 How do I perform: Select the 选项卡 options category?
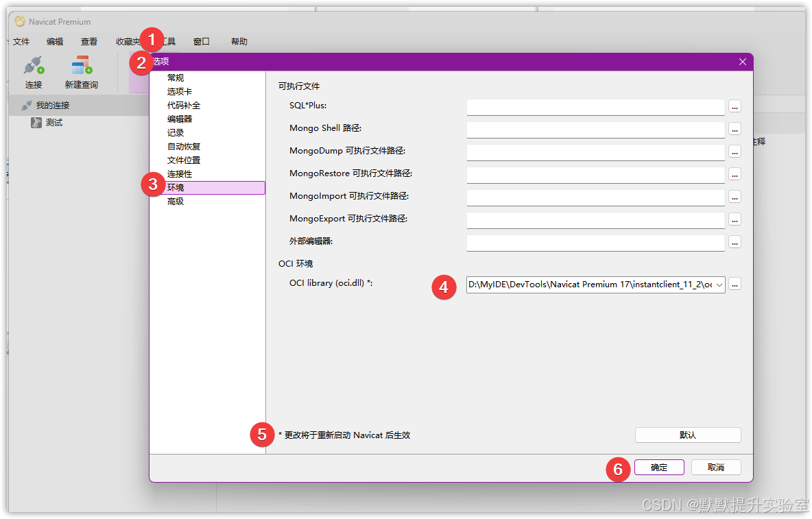point(180,92)
